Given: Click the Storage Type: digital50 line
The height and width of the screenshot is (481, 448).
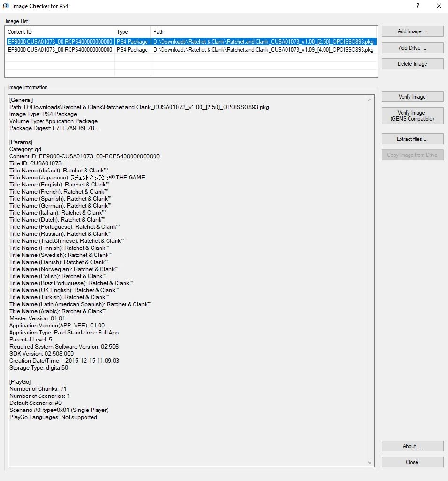Looking at the screenshot, I should click(39, 368).
